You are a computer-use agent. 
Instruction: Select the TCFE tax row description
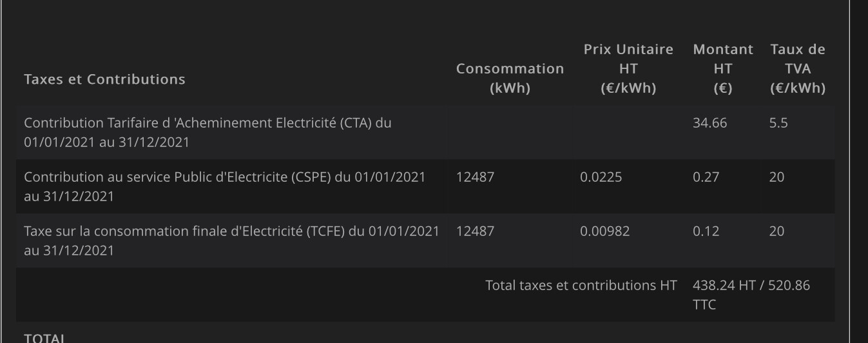tap(232, 240)
